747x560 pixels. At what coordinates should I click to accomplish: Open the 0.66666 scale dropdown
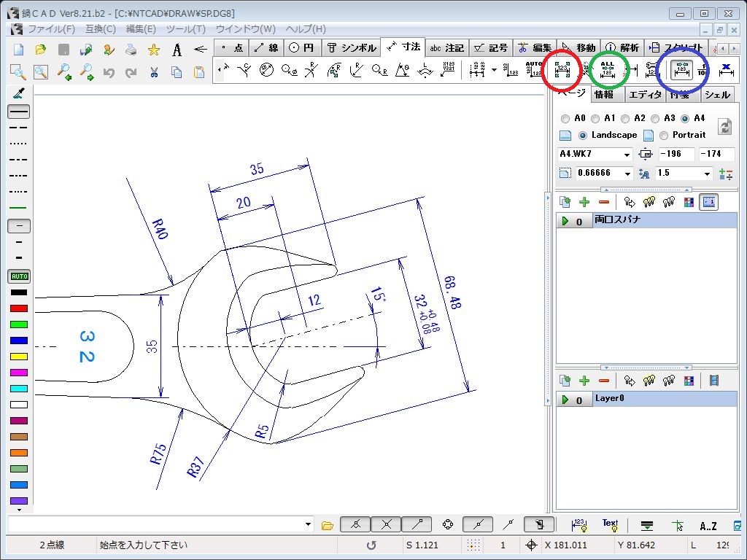627,174
